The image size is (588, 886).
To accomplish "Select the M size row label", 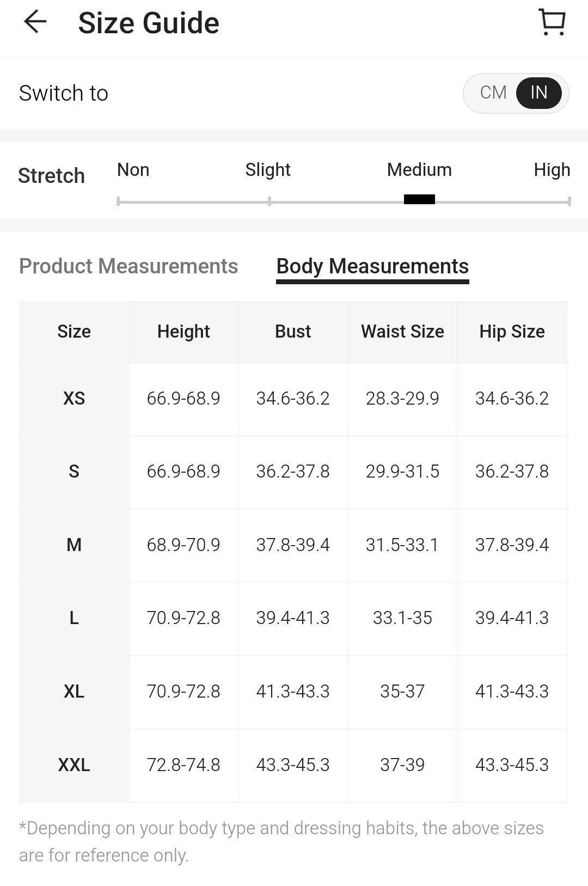I will coord(74,545).
